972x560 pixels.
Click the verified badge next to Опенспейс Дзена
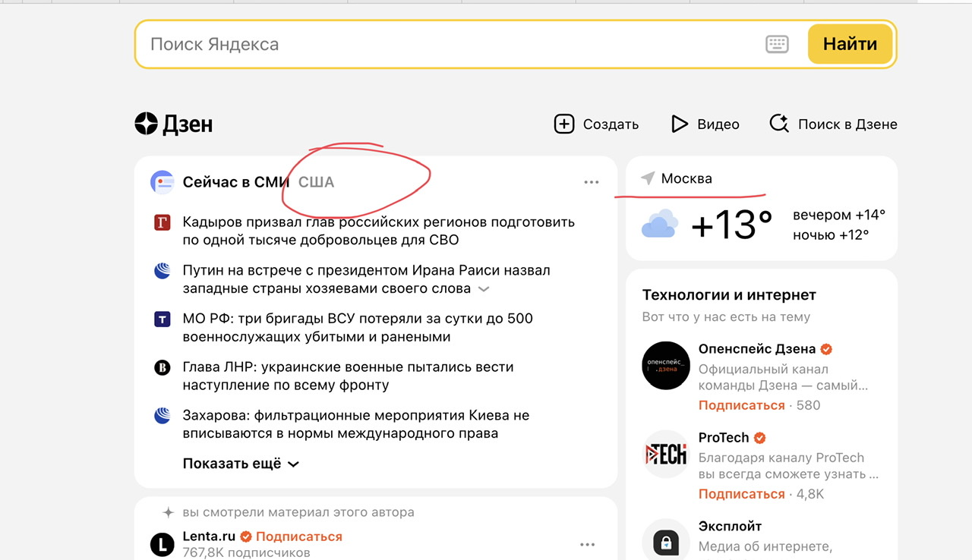(826, 349)
